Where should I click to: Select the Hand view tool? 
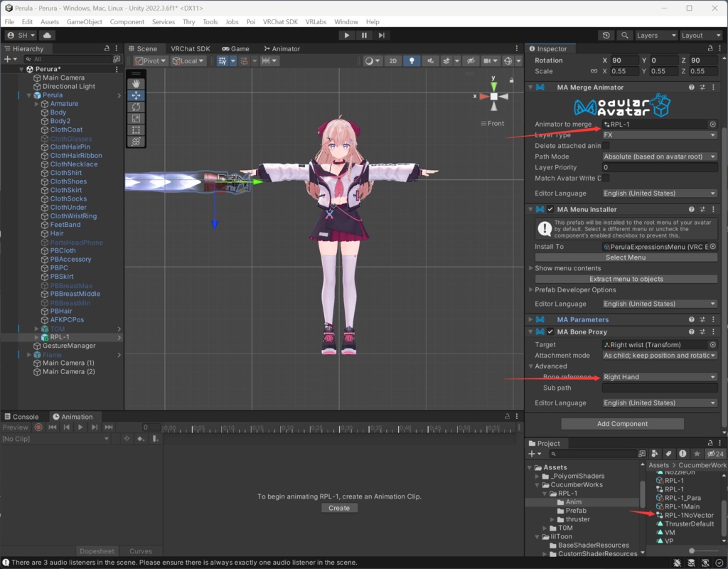click(x=136, y=84)
